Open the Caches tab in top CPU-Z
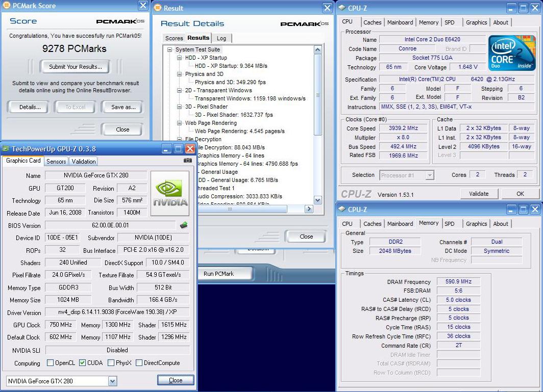The width and height of the screenshot is (543, 392). coord(372,22)
